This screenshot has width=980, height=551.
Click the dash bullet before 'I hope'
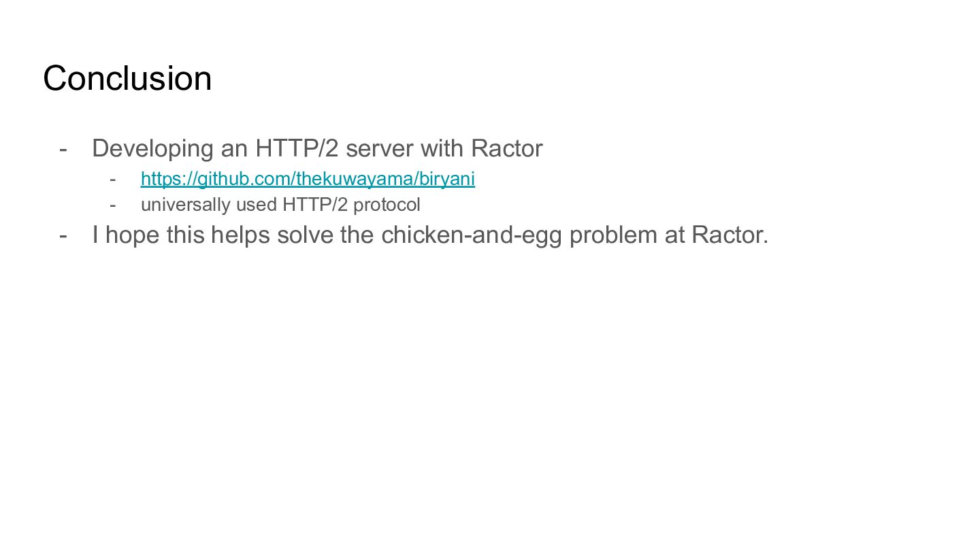point(63,235)
